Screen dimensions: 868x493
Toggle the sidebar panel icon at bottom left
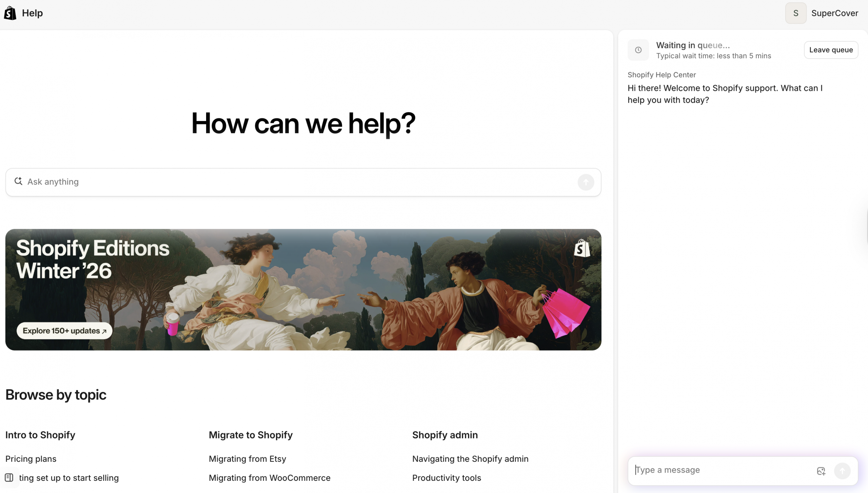tap(9, 478)
